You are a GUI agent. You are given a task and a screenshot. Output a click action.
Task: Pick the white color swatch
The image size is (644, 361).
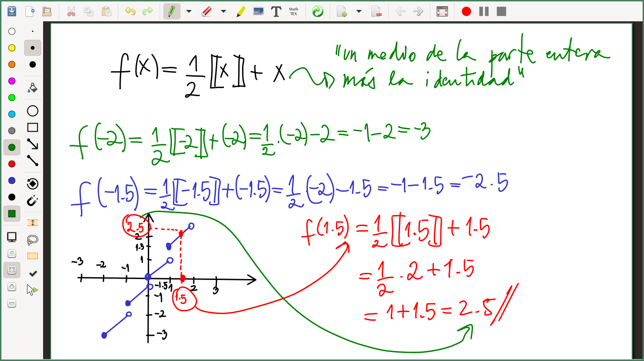[12, 31]
